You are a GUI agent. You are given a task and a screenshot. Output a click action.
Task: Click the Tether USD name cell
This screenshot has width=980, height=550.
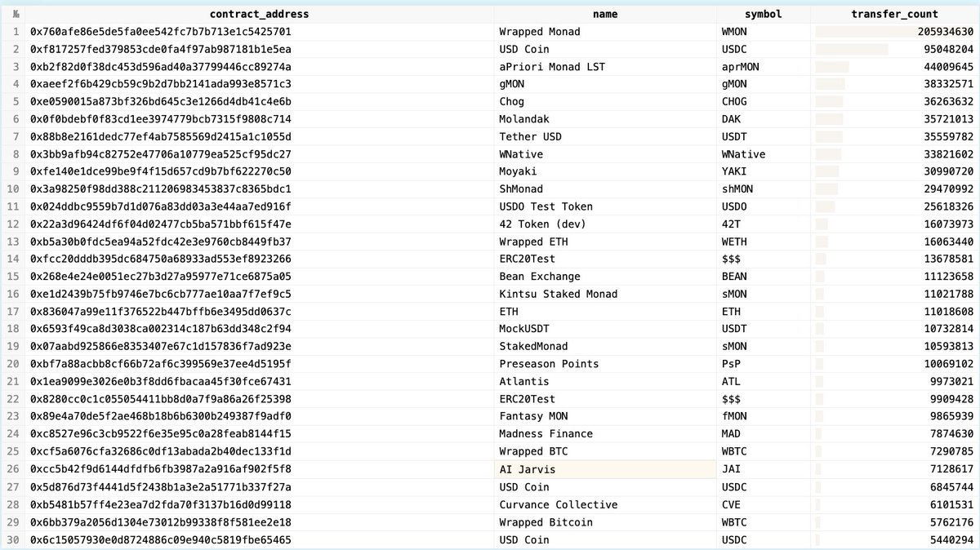pyautogui.click(x=605, y=136)
